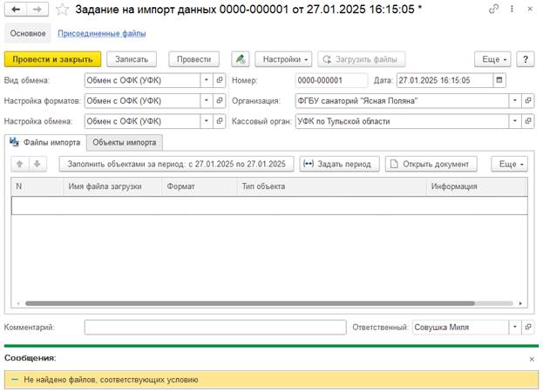Open the Настройки dropdown menu
The image size is (543, 392).
(283, 59)
